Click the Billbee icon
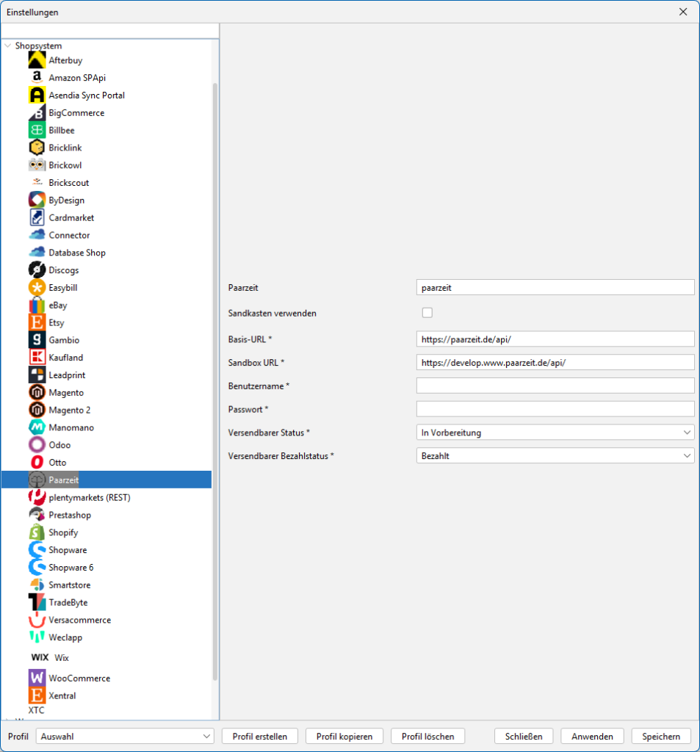The width and height of the screenshot is (700, 752). pos(37,131)
